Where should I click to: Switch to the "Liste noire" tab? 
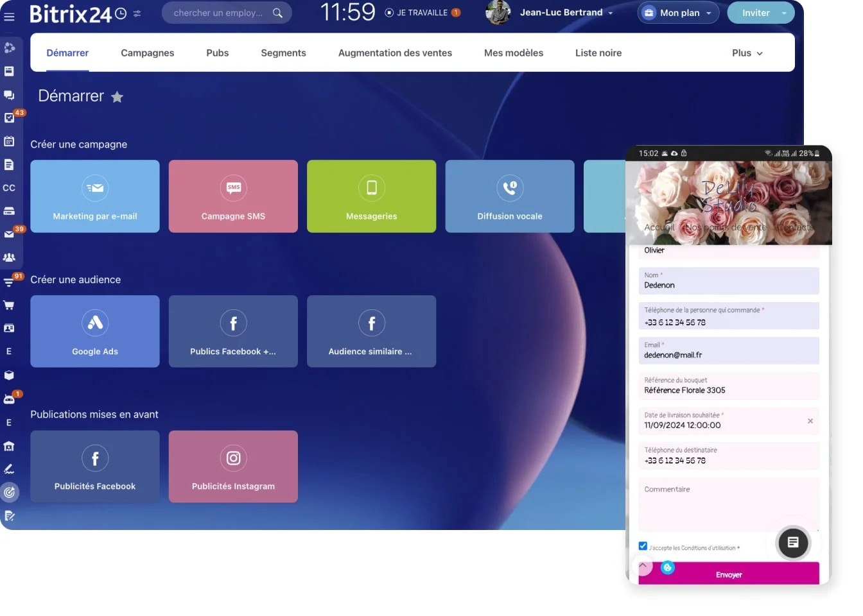point(598,53)
